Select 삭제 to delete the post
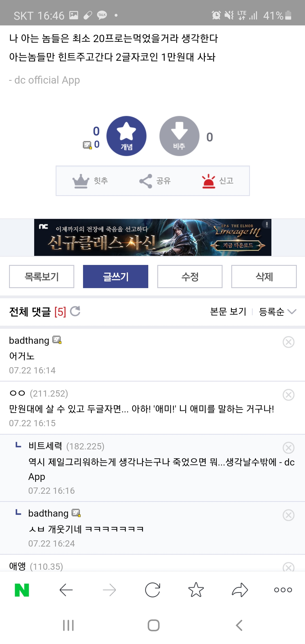Viewport: 305px width, 644px height. 264,277
